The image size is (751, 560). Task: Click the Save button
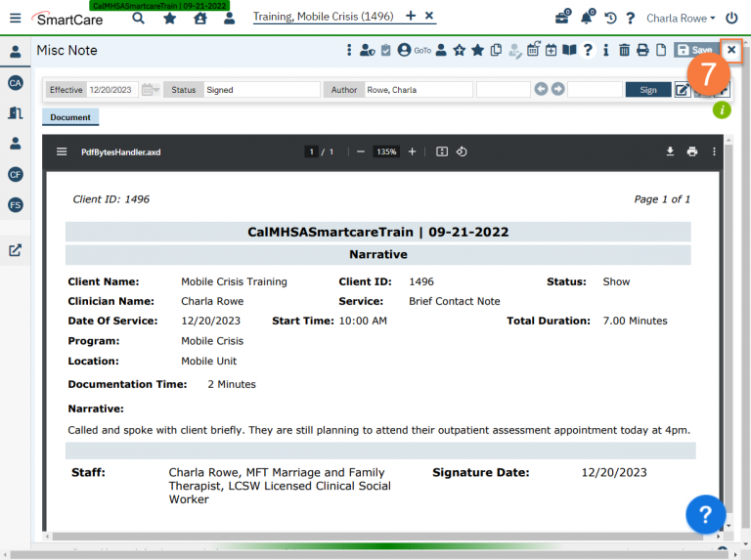point(695,50)
